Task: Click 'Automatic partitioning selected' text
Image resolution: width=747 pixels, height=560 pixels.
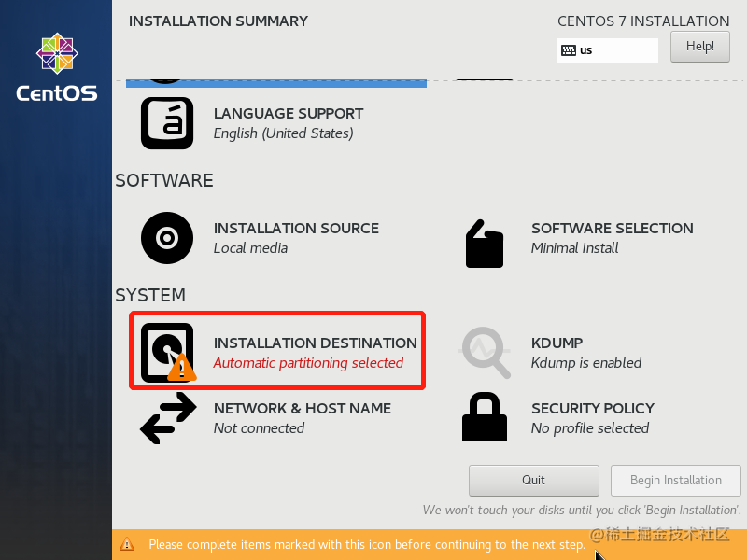Action: click(308, 363)
